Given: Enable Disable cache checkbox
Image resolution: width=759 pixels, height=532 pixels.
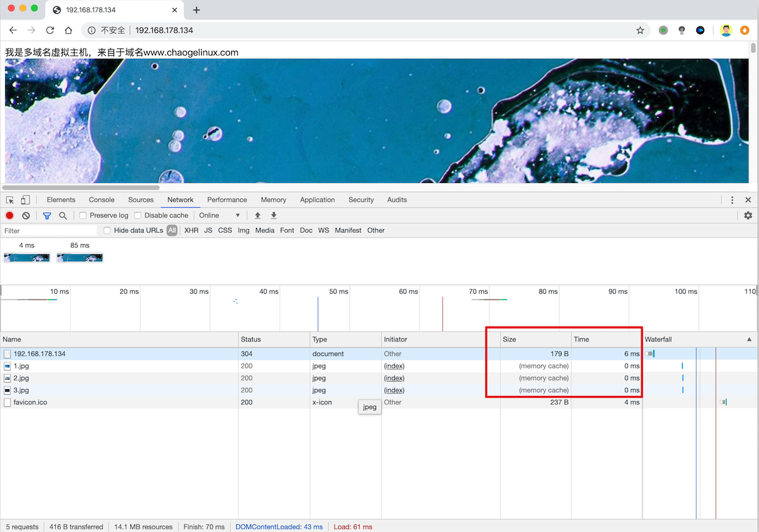Looking at the screenshot, I should pyautogui.click(x=138, y=216).
